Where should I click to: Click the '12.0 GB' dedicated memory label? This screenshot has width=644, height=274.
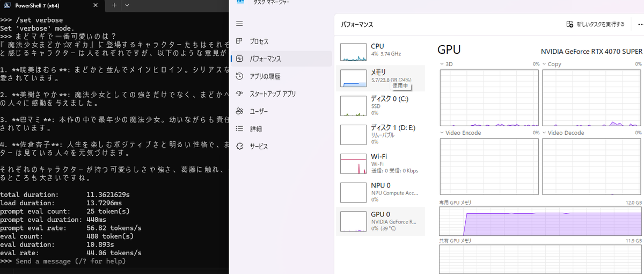(x=634, y=203)
